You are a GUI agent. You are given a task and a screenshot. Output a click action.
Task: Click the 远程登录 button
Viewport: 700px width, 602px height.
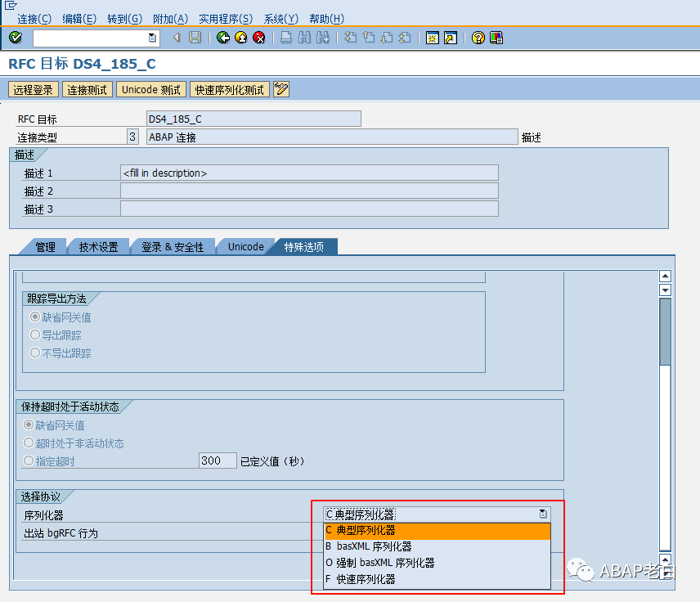point(33,89)
